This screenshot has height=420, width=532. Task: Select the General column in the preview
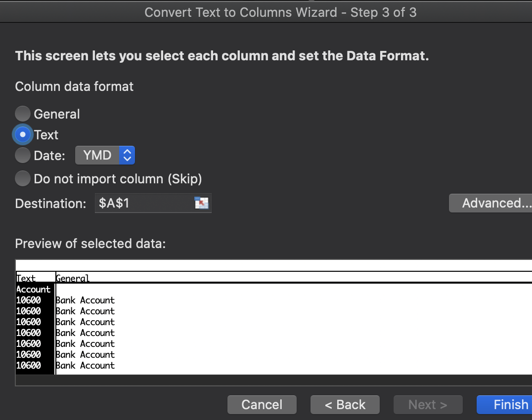pos(72,278)
